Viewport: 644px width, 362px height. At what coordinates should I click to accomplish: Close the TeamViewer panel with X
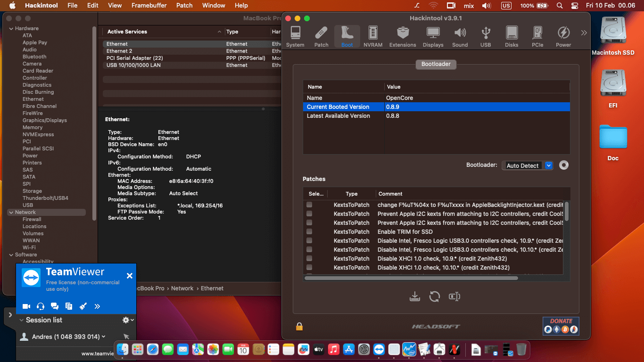(130, 276)
